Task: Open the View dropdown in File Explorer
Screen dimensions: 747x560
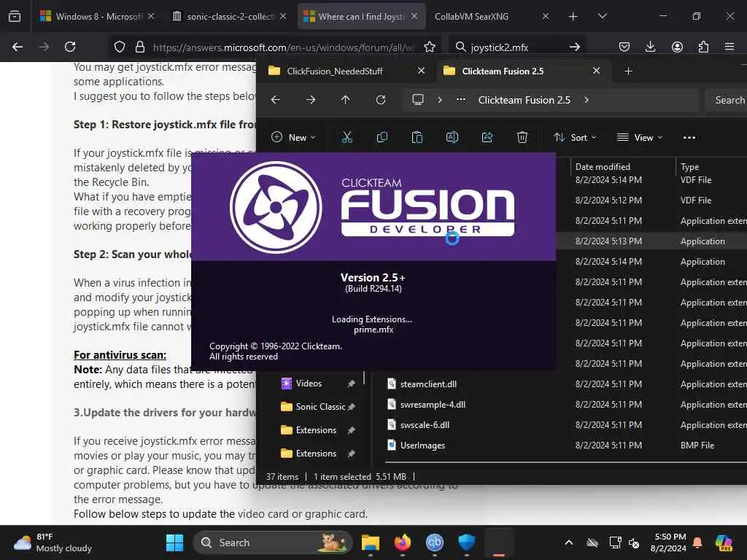Action: (x=640, y=138)
